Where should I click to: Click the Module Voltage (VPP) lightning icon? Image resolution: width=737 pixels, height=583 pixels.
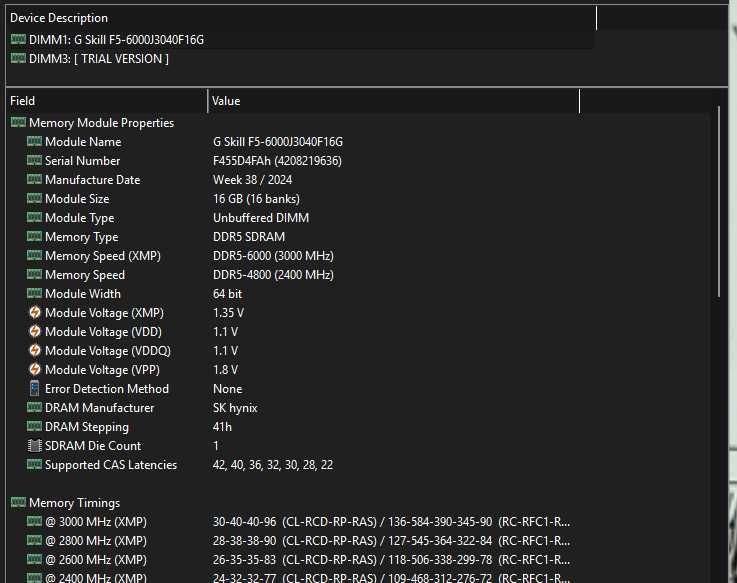click(35, 370)
